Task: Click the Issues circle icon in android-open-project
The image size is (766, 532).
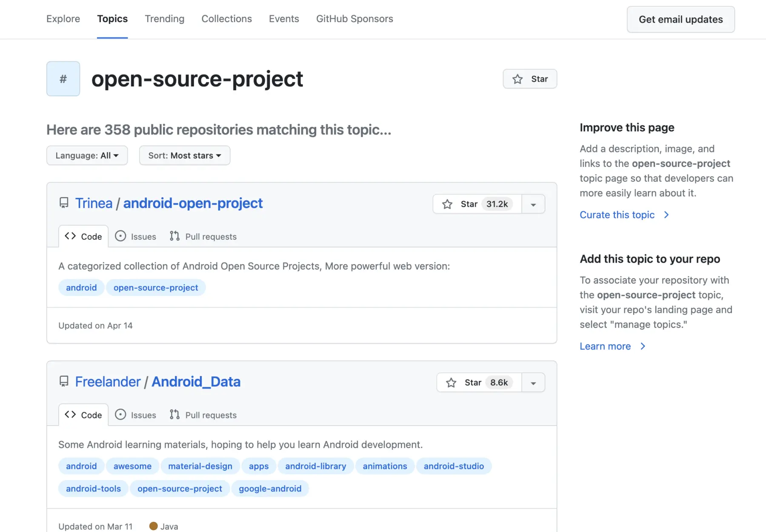Action: click(x=120, y=236)
